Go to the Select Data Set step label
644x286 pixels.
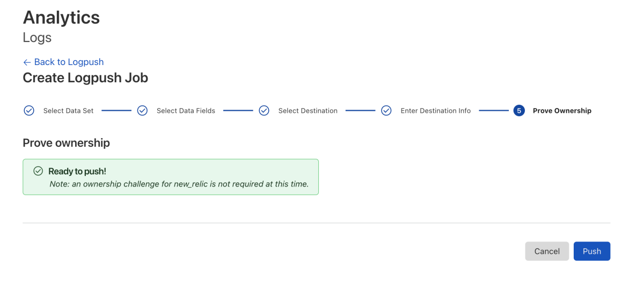[x=68, y=111]
